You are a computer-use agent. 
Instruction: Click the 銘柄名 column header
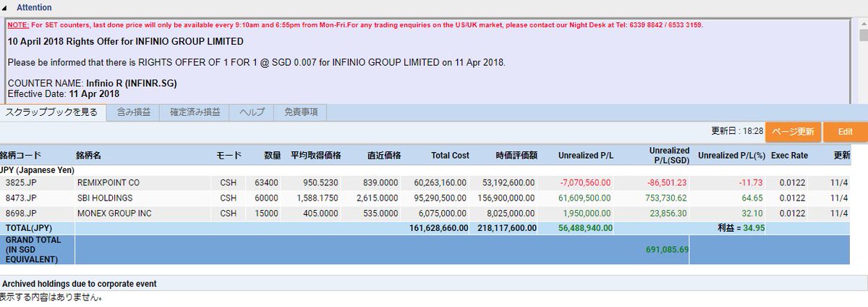tap(88, 156)
